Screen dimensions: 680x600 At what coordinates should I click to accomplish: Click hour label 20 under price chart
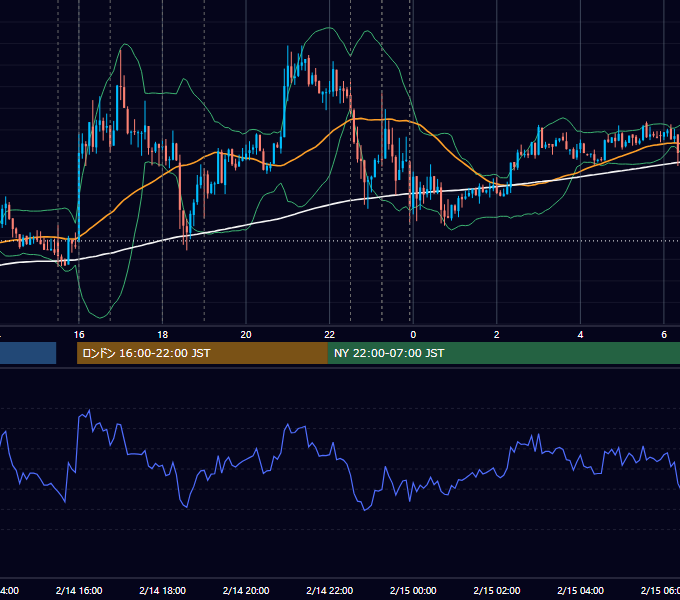[246, 335]
